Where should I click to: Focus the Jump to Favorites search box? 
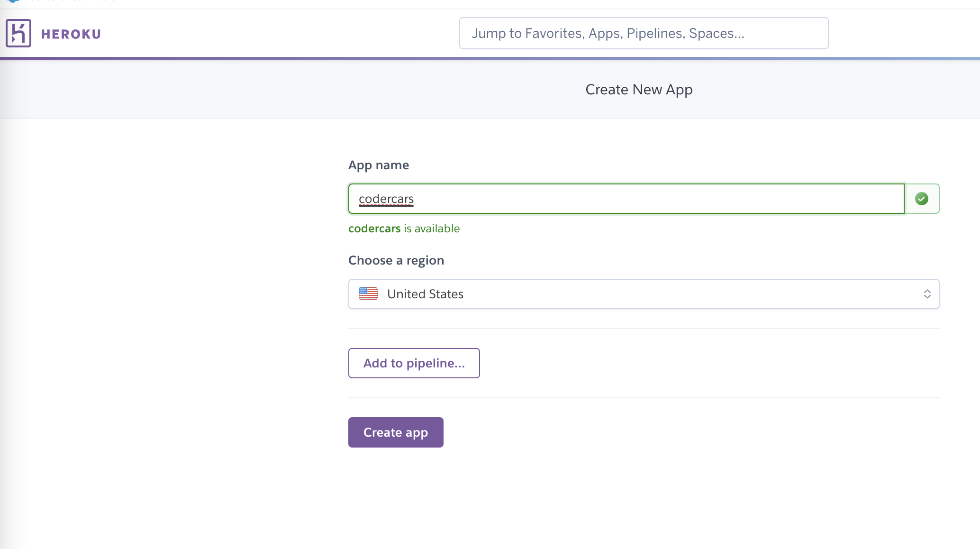[x=644, y=33]
